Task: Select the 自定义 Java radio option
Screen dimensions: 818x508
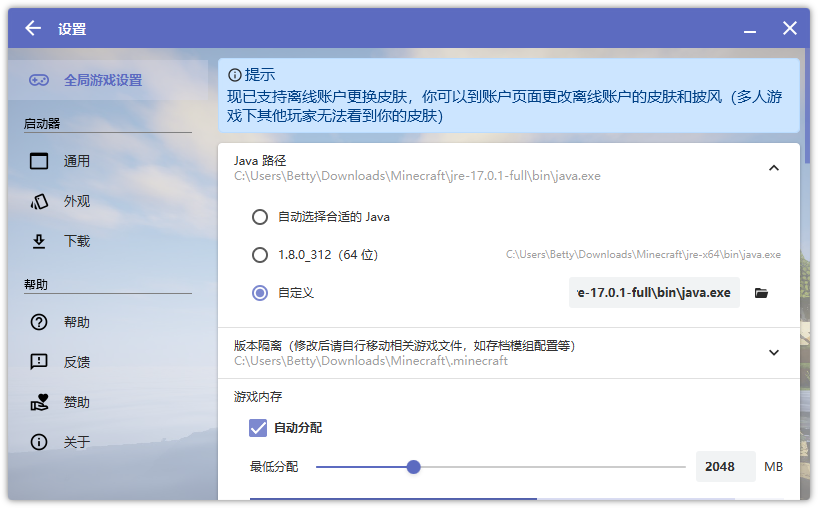Action: coord(260,293)
